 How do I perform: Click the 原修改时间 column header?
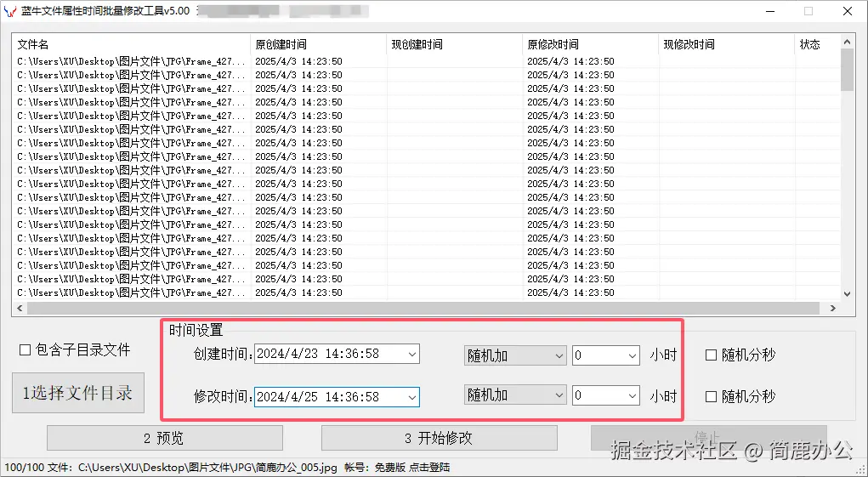point(591,45)
